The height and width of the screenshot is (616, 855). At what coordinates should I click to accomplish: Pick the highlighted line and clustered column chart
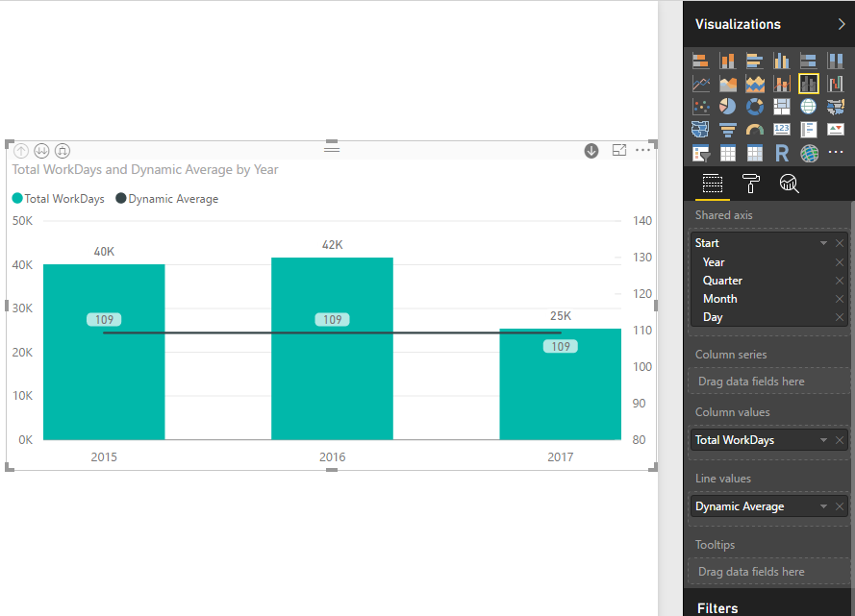pos(808,84)
